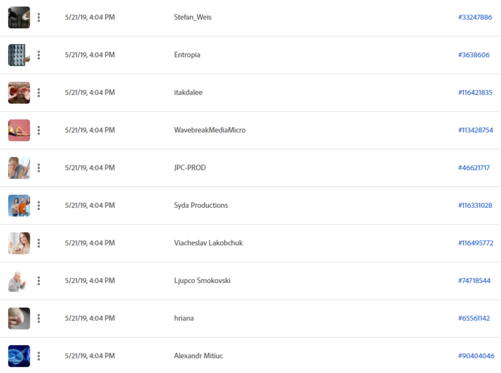501x373 pixels.
Task: Open the more-options menu for Stefan_Weis row
Action: point(39,17)
